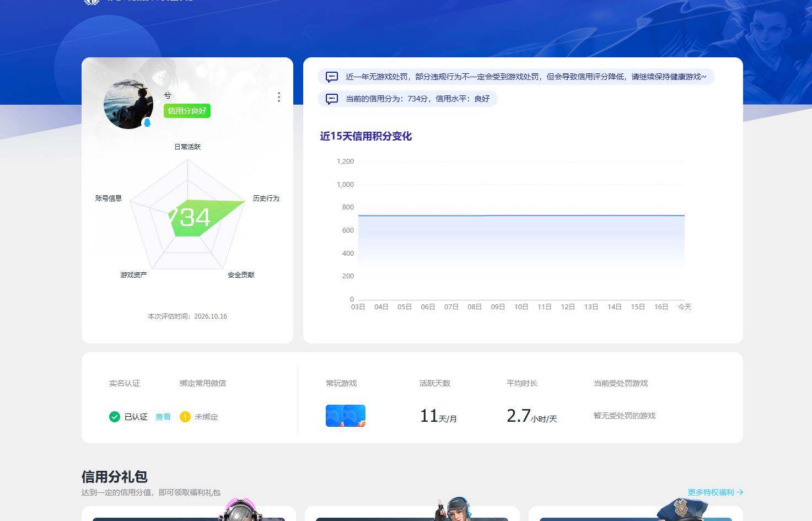Click the 734 score in radar chart

[x=189, y=217]
